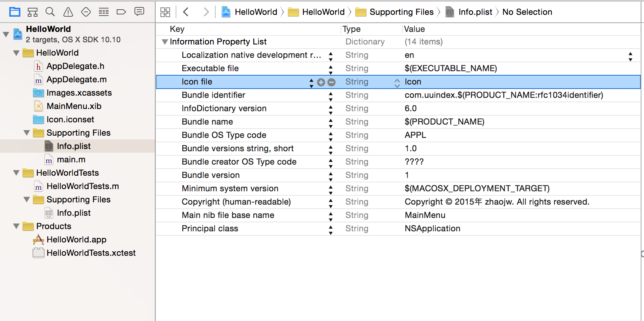The image size is (644, 321).
Task: Click the Images.xcassets folder icon
Action: tap(39, 93)
